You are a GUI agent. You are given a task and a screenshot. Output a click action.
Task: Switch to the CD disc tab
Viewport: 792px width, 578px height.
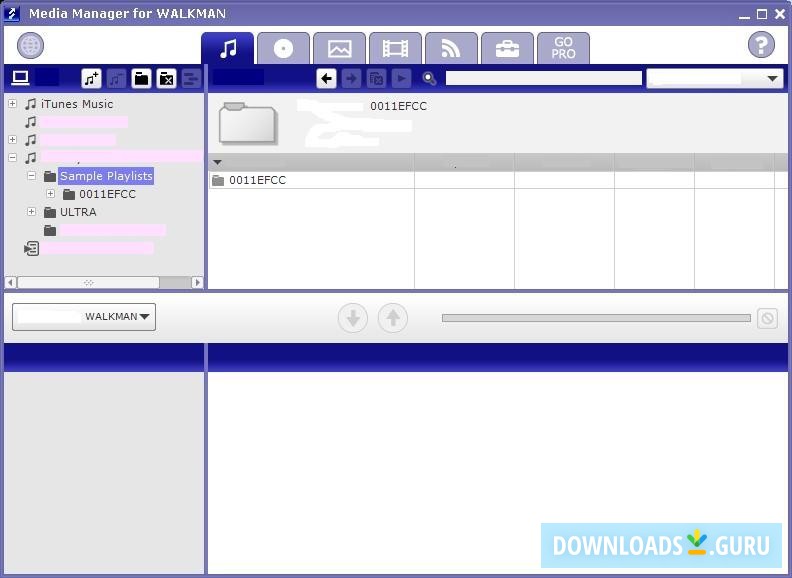click(283, 49)
